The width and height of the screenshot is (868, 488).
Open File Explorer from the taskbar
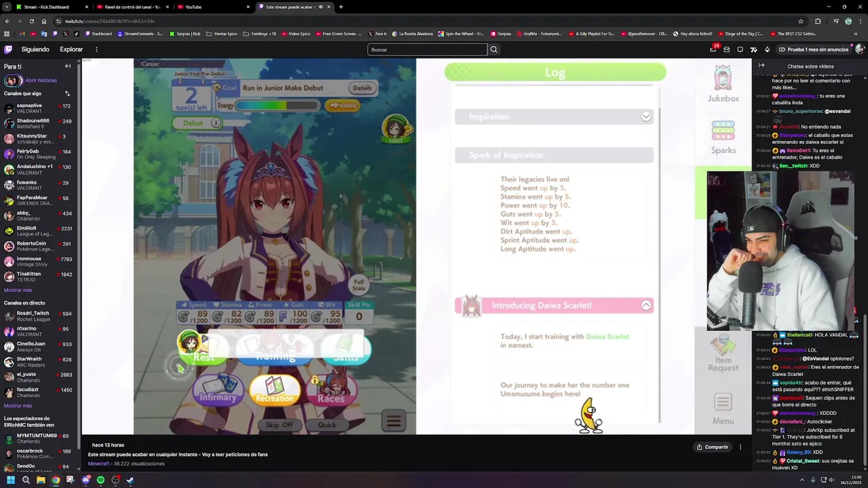coord(41,480)
